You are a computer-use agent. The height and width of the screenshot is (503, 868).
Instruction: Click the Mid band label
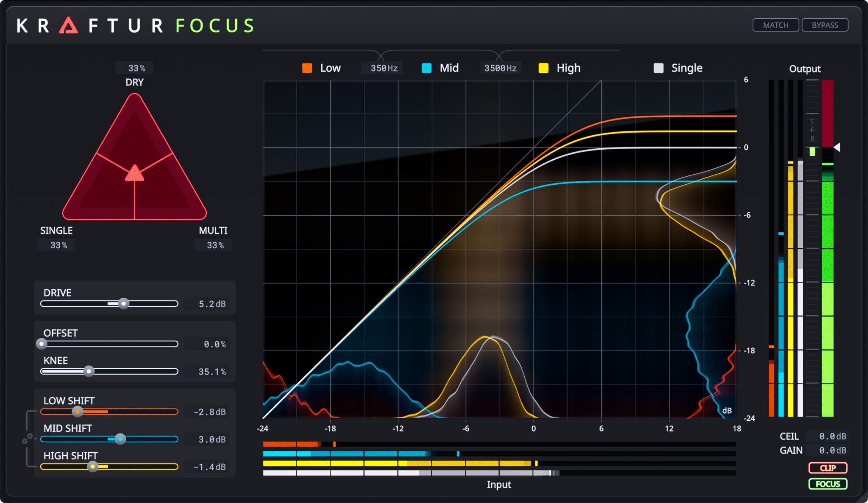tap(449, 68)
